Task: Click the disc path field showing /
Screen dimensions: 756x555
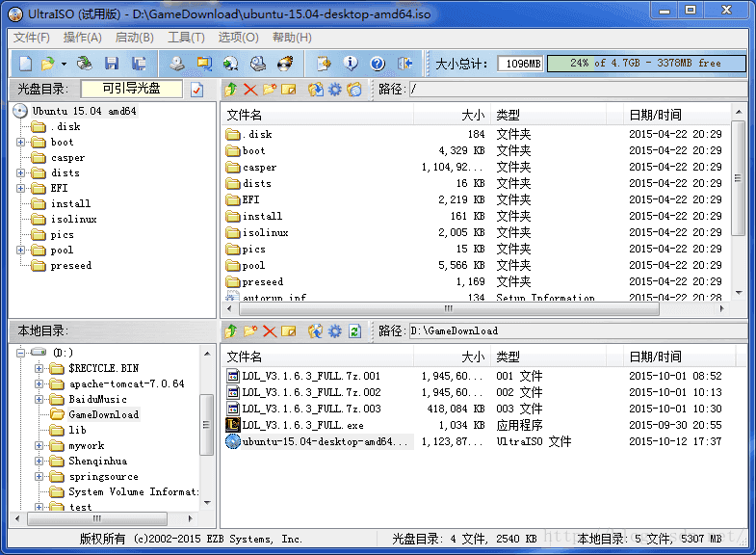Action: (x=578, y=90)
